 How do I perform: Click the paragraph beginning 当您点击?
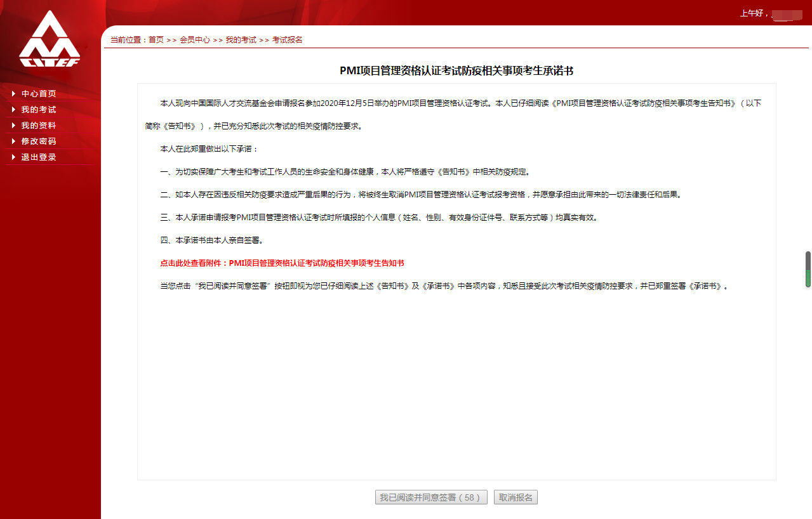click(444, 286)
